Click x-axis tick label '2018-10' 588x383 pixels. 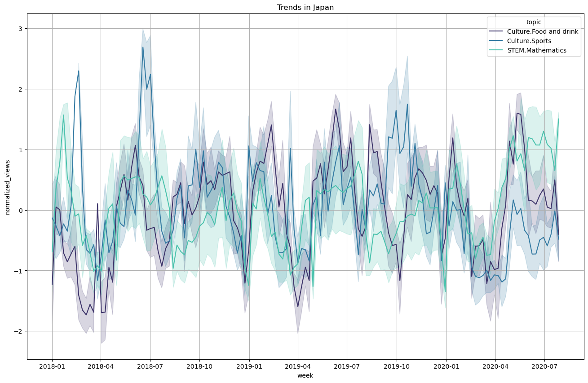tap(199, 366)
